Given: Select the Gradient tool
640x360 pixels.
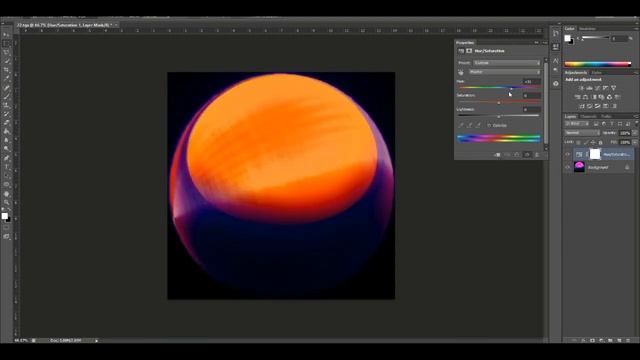Looking at the screenshot, I should click(x=6, y=131).
